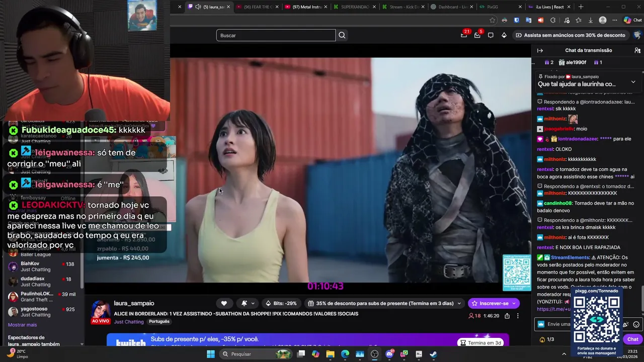Mute the laura_sampaio tab via speaker icon
Screen dimensions: 644x362
point(198,7)
